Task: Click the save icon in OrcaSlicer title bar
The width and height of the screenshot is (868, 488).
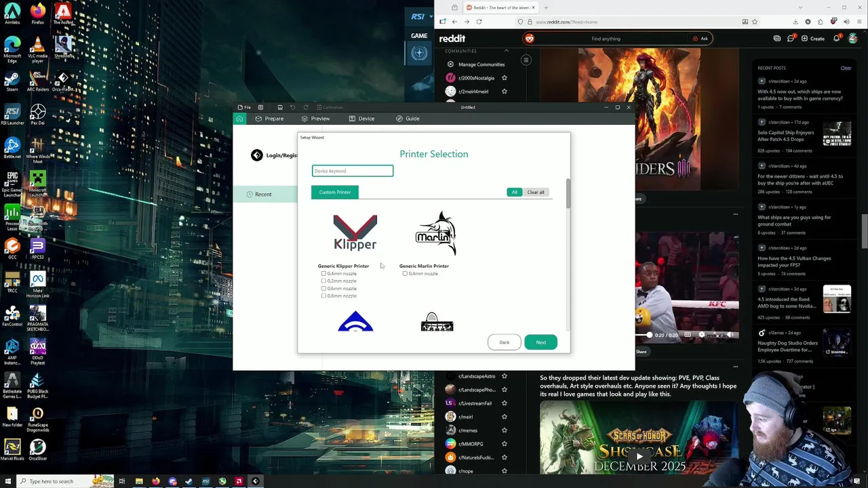Action: coord(280,107)
